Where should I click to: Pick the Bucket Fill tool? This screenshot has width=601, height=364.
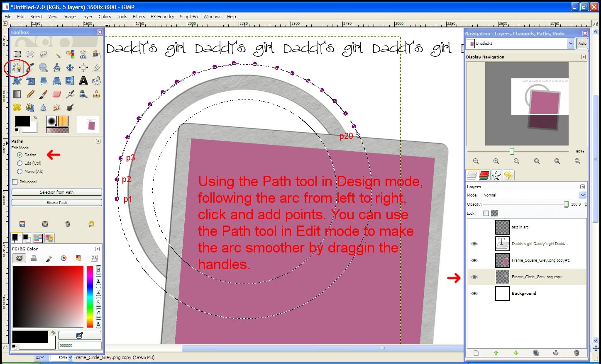tap(97, 81)
